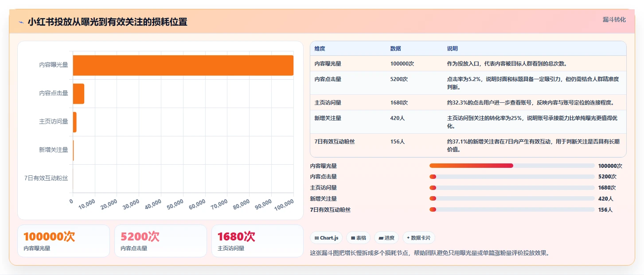Click progress value 100000次 beside the bar
Viewport: 644px width, 275px height.
coord(610,166)
